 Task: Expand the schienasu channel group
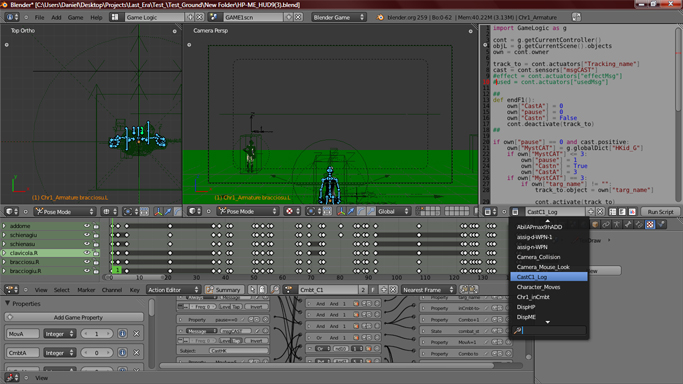tap(4, 244)
